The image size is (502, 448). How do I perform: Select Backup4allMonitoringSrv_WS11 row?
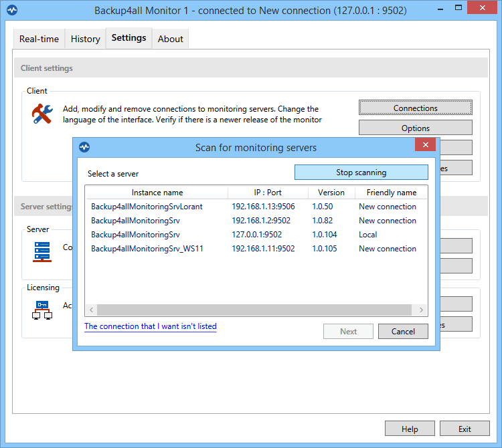point(256,249)
